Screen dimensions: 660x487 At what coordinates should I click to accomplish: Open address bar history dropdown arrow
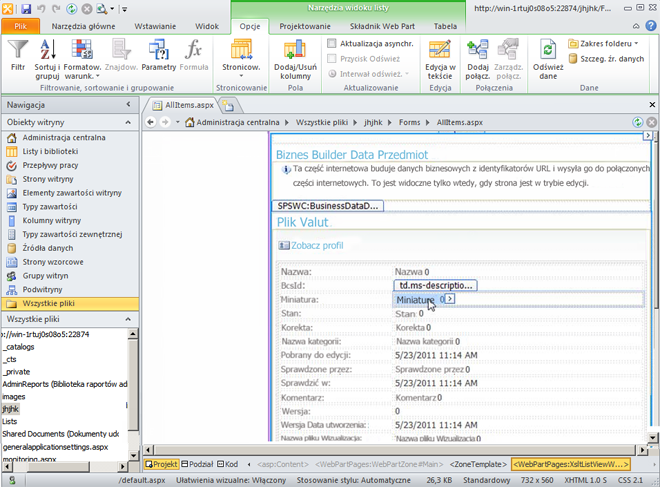pos(178,122)
